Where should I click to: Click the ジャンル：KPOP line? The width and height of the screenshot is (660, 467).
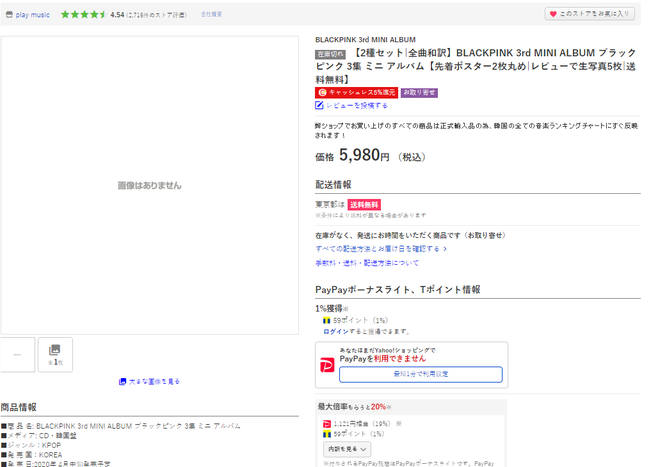tap(31, 445)
